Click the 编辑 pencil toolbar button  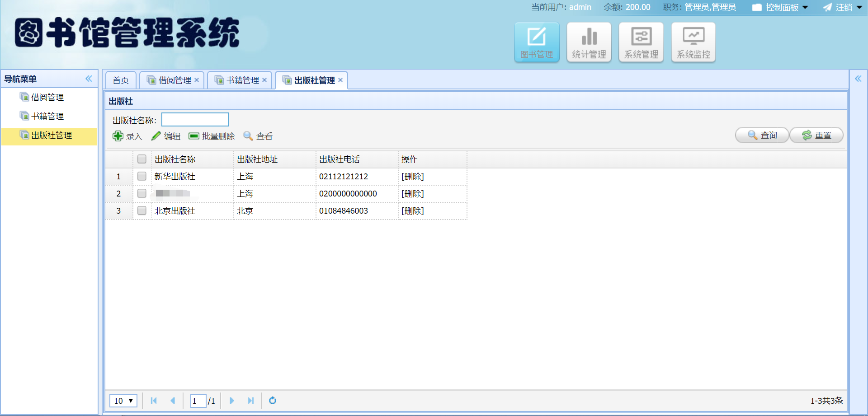[166, 136]
